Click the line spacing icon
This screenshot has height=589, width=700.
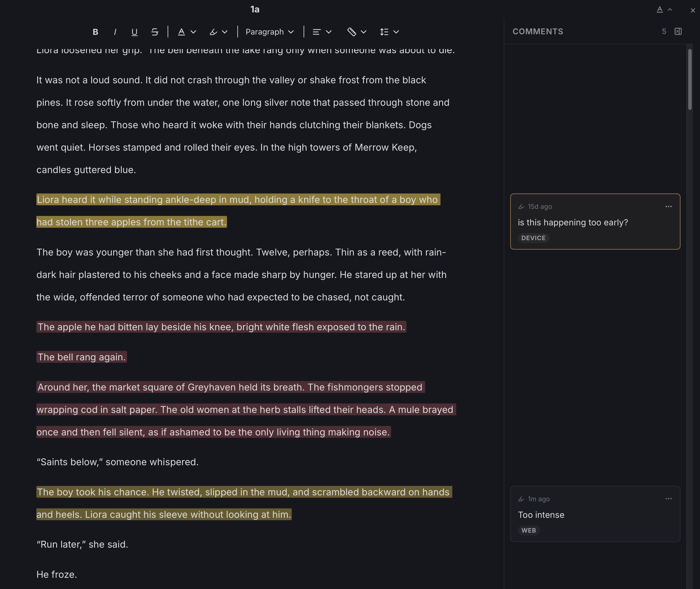[384, 32]
